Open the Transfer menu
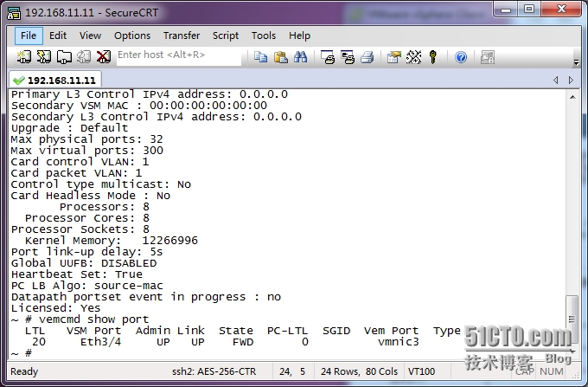Screen dimensions: 588x387 pos(182,35)
